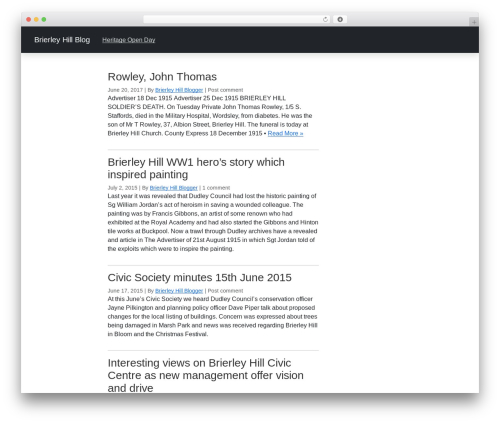Click the excerpt text beginning 'Advertiser 18 Dec 1915'
Viewport: 500px width, 423px height.
tap(210, 116)
